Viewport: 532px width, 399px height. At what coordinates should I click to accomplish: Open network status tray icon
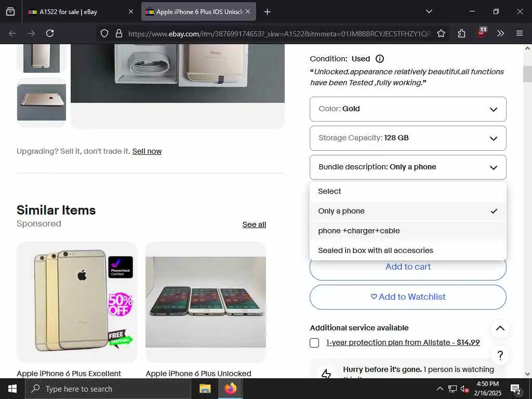(x=453, y=389)
